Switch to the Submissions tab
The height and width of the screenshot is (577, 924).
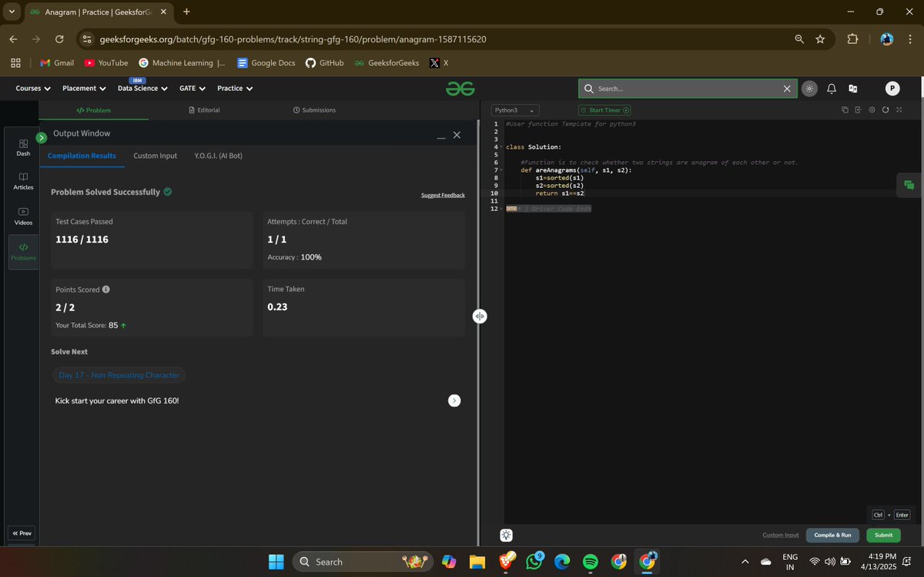coord(314,110)
